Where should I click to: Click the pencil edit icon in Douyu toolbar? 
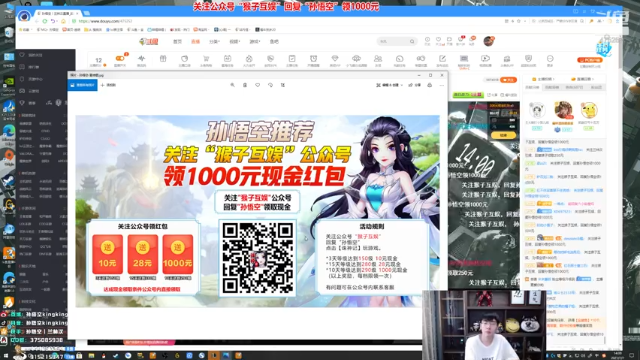(442, 60)
